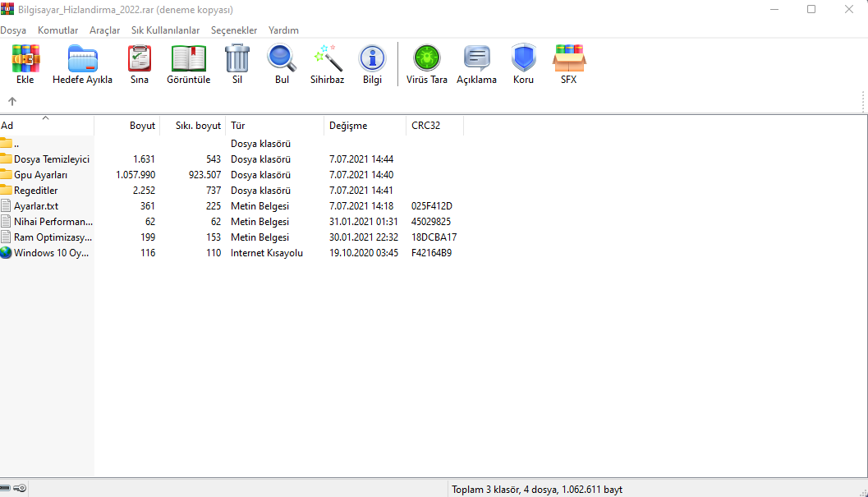Click the Bul magnifier icon
Image resolution: width=868 pixels, height=497 pixels.
click(x=282, y=58)
